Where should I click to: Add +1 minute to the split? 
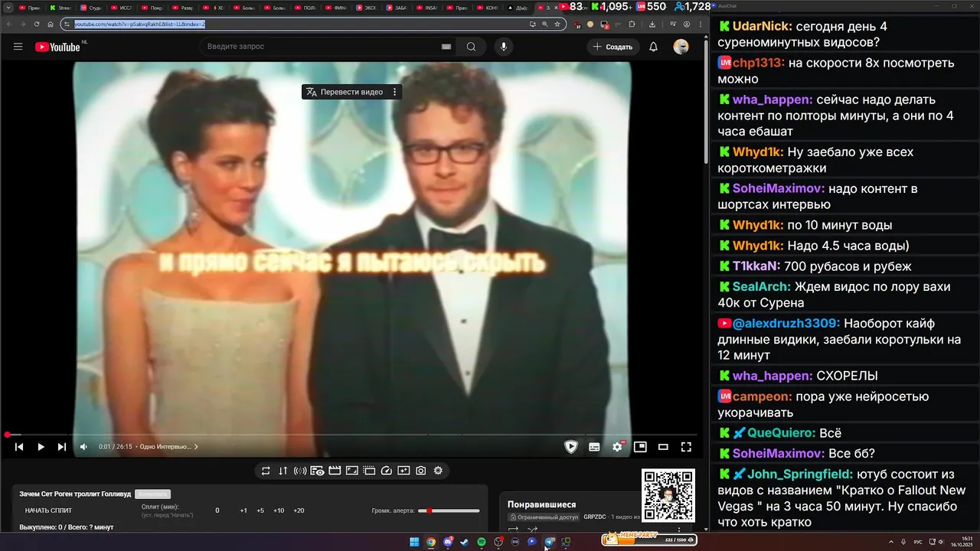click(243, 510)
